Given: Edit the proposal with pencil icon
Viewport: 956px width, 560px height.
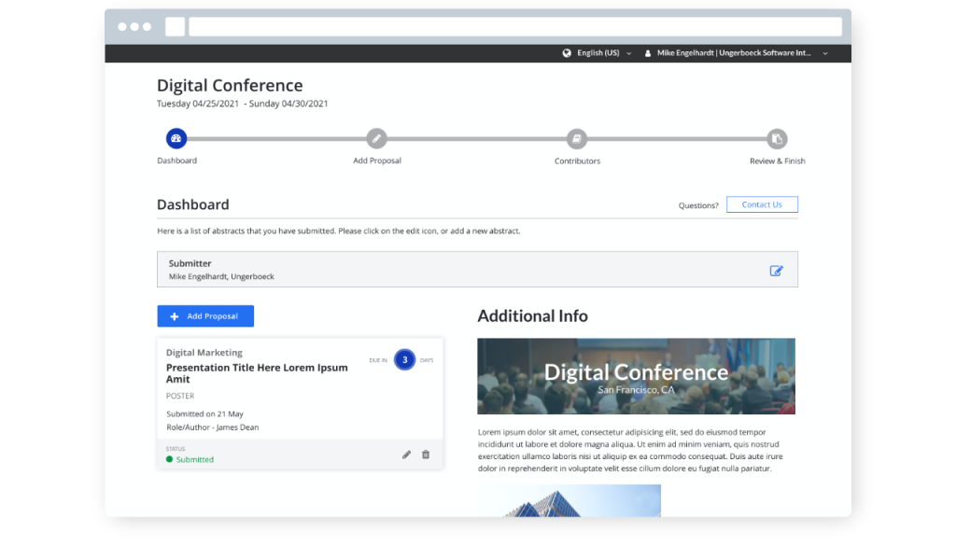Looking at the screenshot, I should point(406,455).
